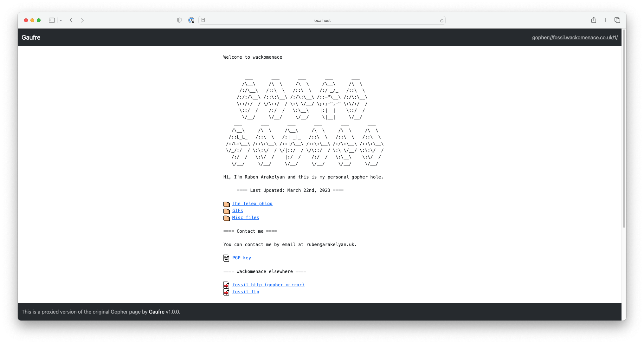Viewport: 644px width, 344px height.
Task: Open a new tab with plus icon
Action: [x=605, y=20]
